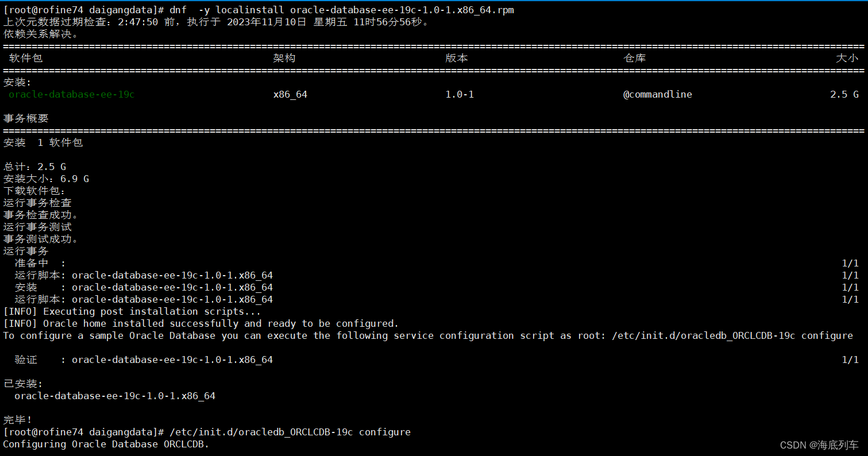Click the installed package name under 已安装
This screenshot has width=868, height=456.
coord(115,396)
